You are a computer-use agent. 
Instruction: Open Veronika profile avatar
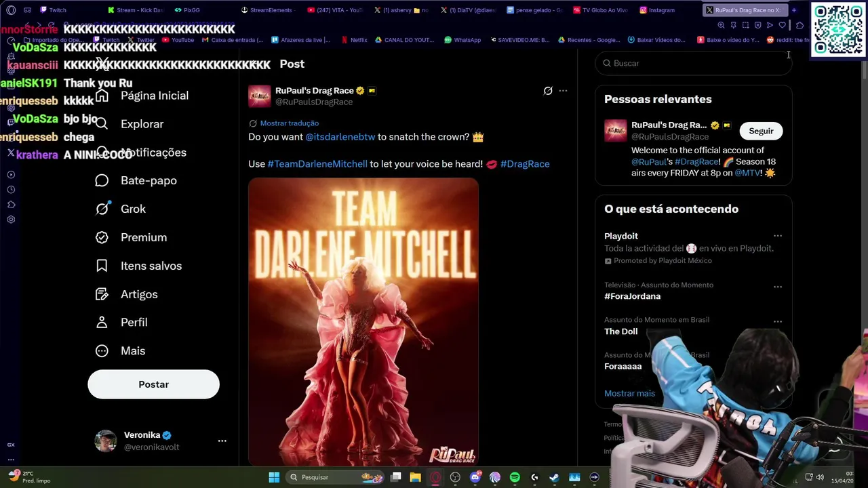[105, 441]
